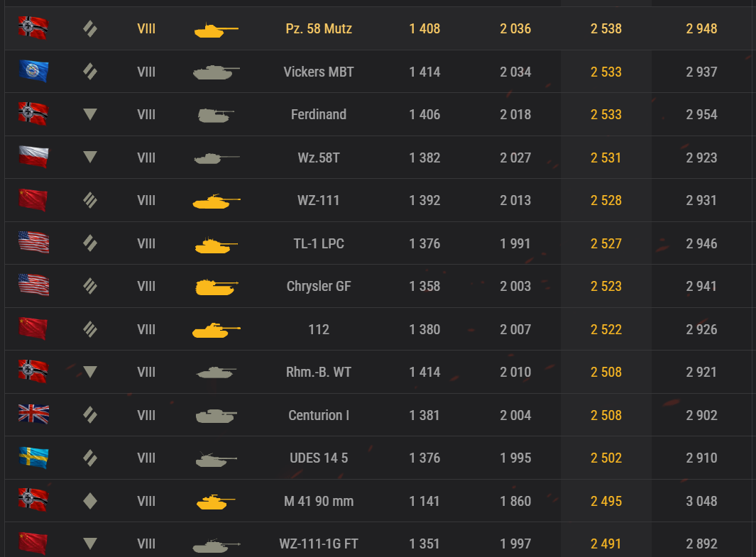Screen dimensions: 756x557
Task: Click the Rhm.-B. WT tank destroyer triangle icon
Action: [89, 372]
